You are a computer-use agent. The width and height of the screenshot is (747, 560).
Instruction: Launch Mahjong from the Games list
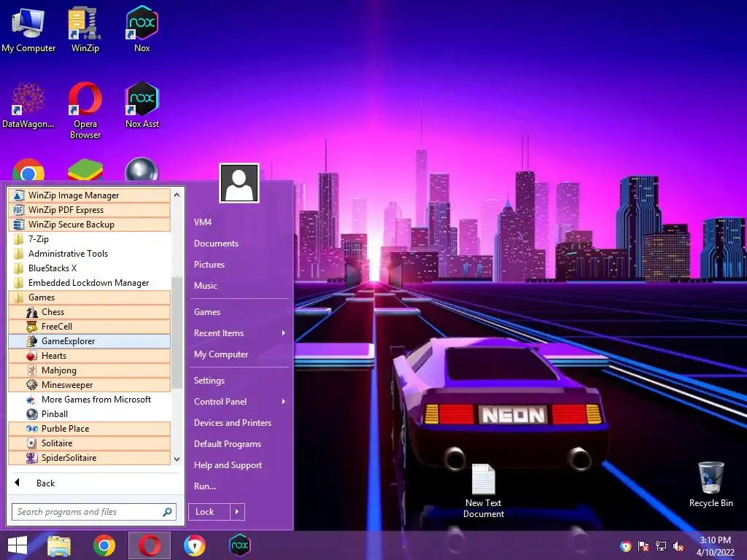pos(89,370)
